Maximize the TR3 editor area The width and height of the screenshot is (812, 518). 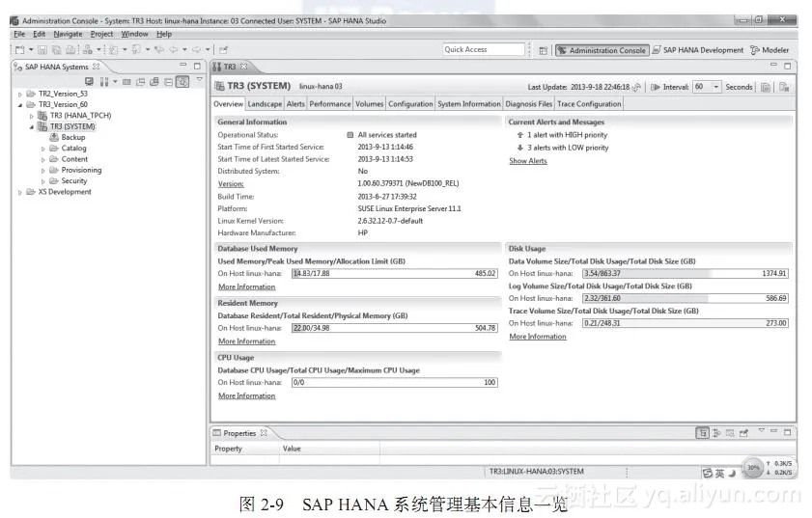[x=788, y=66]
